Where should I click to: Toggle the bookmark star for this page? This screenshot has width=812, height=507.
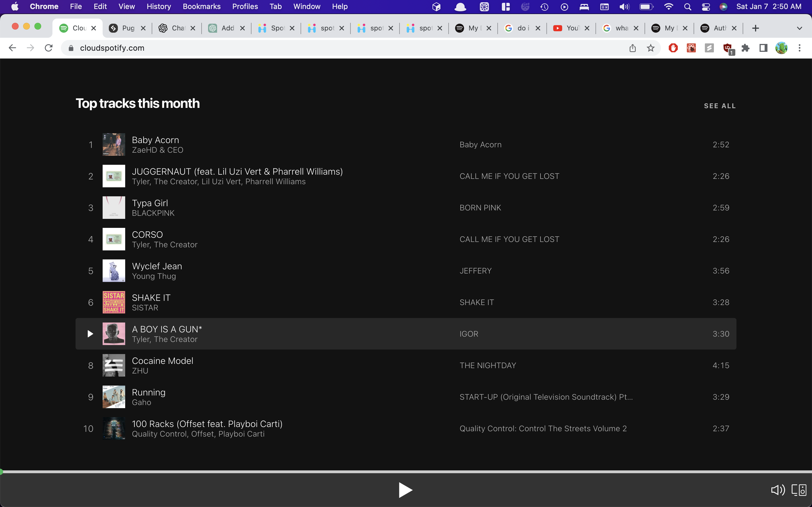click(650, 48)
